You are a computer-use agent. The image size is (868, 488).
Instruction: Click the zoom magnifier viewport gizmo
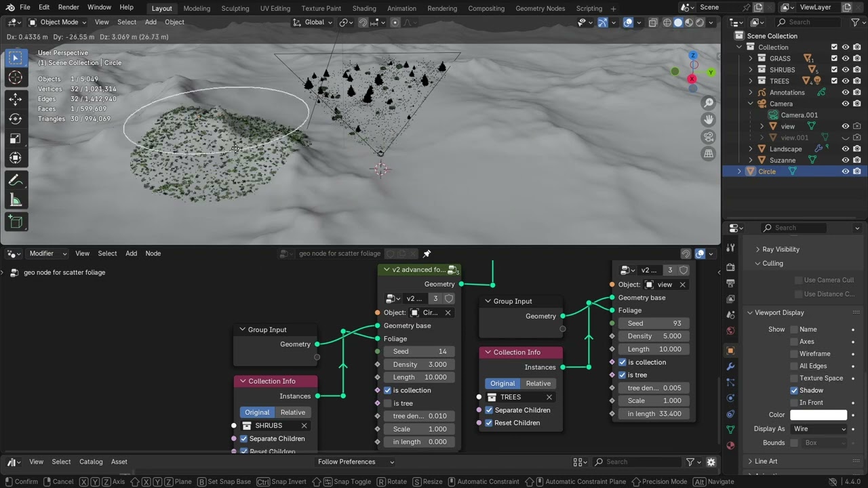click(709, 102)
